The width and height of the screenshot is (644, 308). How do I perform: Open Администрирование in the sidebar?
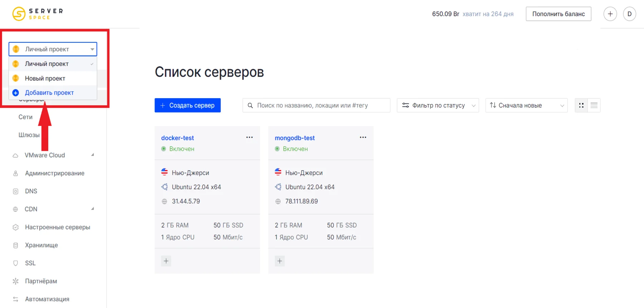[x=55, y=173]
